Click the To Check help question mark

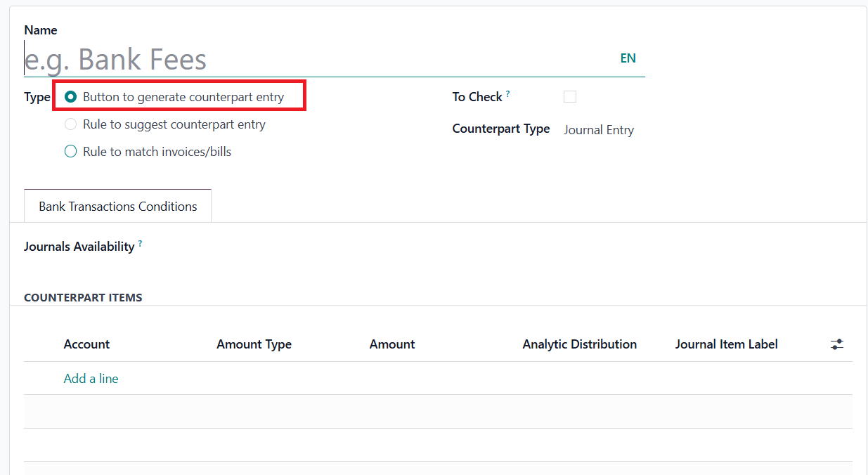[x=508, y=94]
